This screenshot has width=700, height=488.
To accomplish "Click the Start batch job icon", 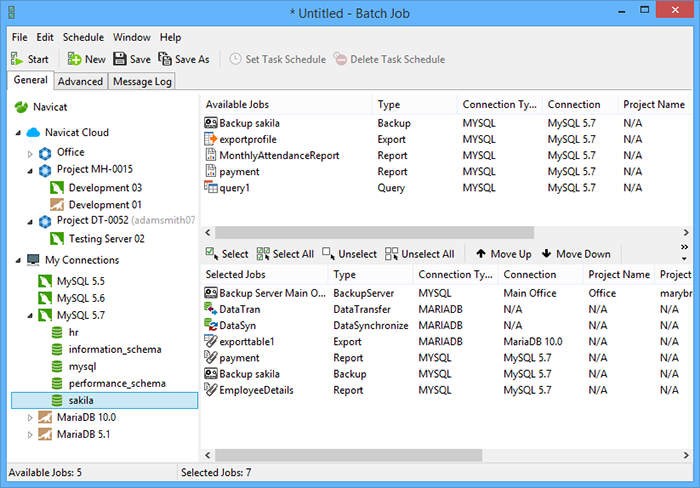I will pos(17,59).
